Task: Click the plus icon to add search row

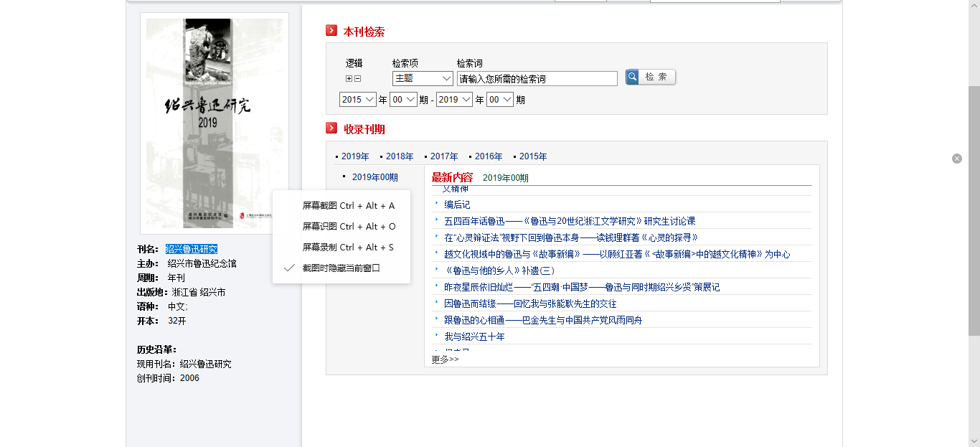Action: 349,79
